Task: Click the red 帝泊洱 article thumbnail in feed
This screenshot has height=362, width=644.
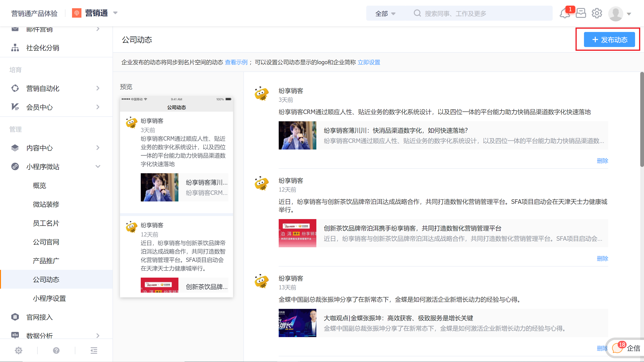Action: point(297,233)
